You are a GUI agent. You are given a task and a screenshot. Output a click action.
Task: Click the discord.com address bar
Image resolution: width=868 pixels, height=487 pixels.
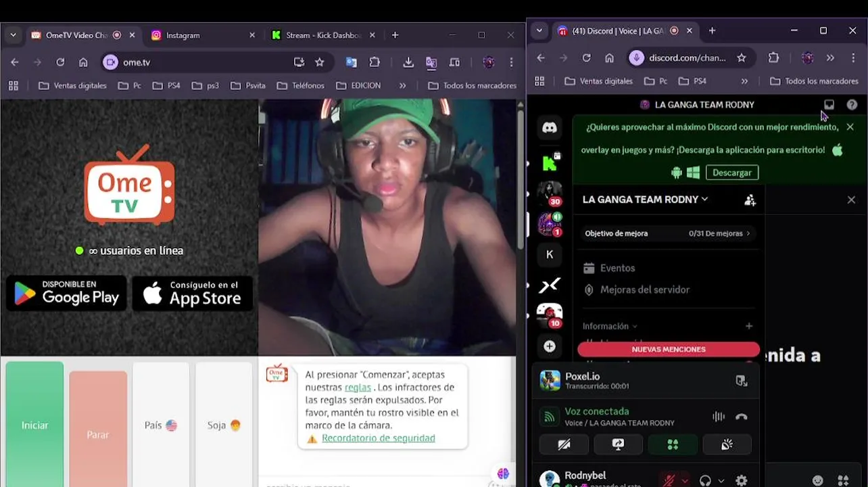click(x=688, y=58)
